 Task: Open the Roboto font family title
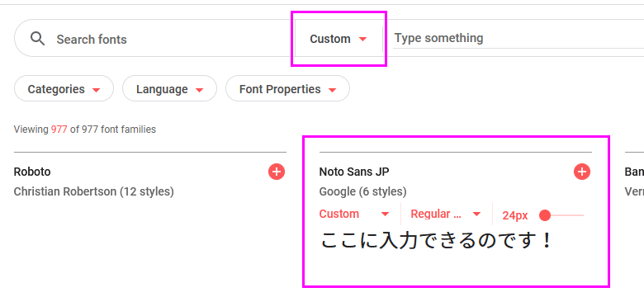[32, 172]
